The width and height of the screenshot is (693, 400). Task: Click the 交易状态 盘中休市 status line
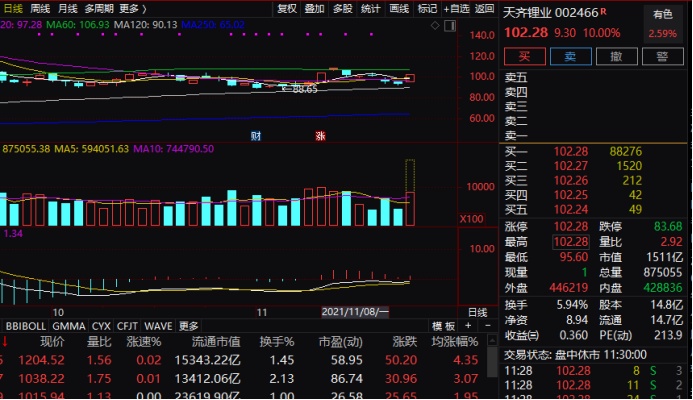pos(575,355)
